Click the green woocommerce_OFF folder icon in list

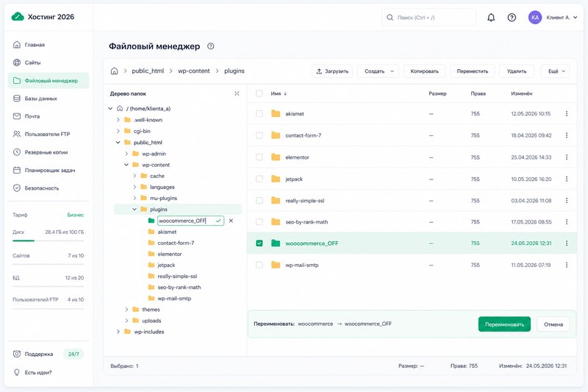276,243
